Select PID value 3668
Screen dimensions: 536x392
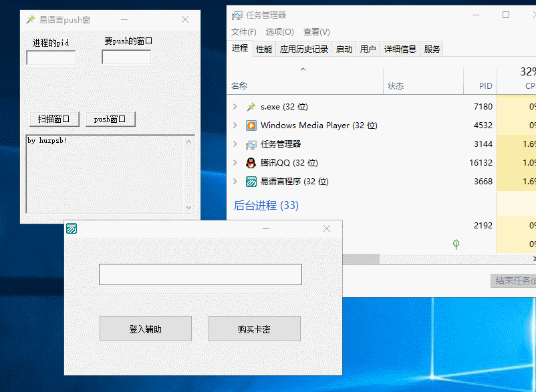tap(483, 182)
